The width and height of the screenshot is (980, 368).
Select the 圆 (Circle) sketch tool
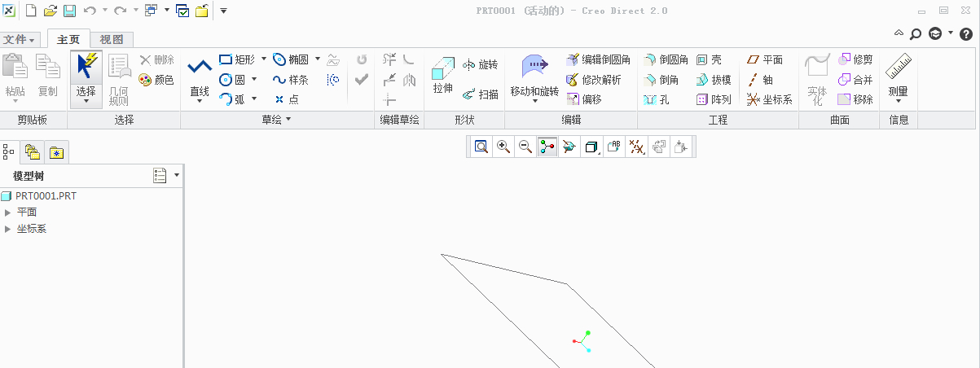tap(233, 79)
